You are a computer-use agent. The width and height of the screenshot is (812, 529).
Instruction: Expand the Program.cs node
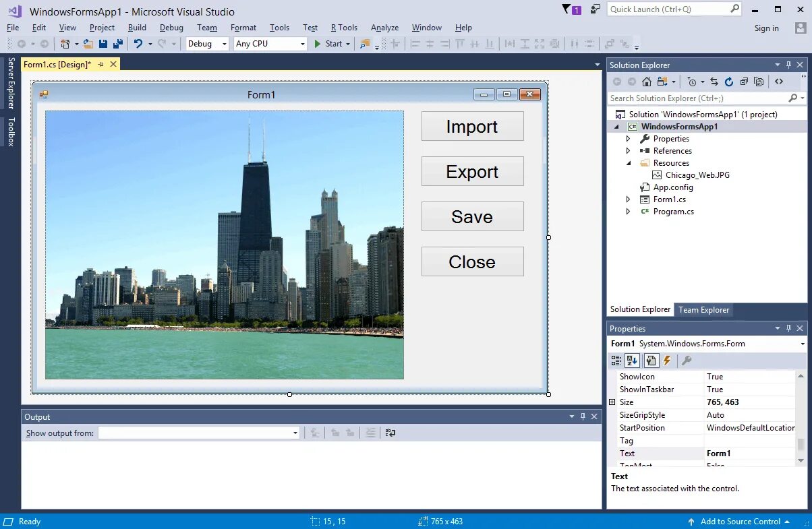tap(628, 212)
